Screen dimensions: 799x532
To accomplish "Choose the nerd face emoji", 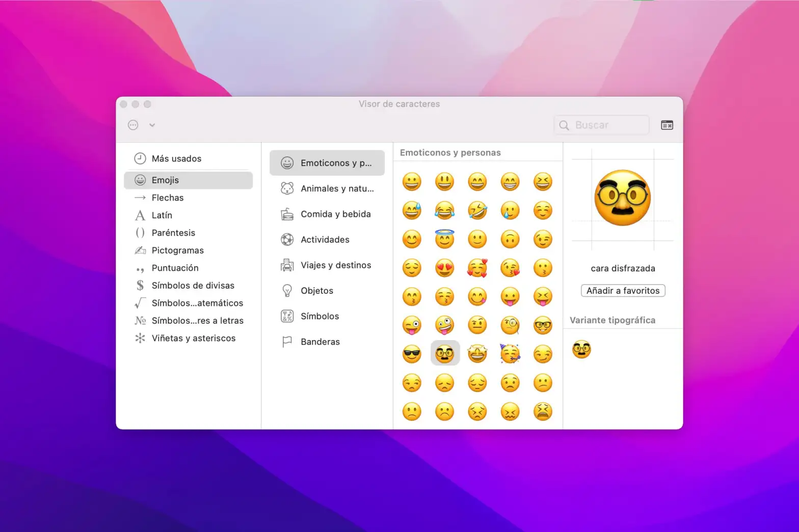I will (x=543, y=325).
